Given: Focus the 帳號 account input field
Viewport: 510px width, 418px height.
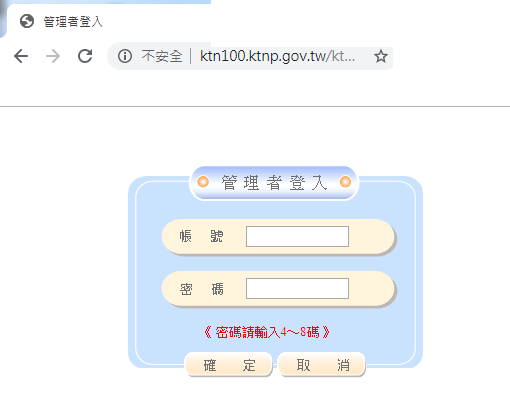Looking at the screenshot, I should 297,237.
